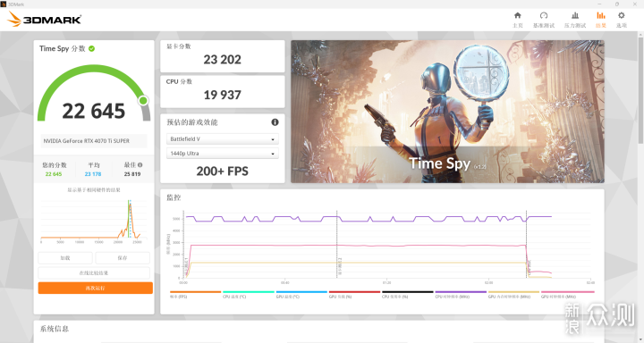Image resolution: width=644 pixels, height=343 pixels.
Task: Open the 基准测试 benchmark gauge icon
Action: (544, 15)
